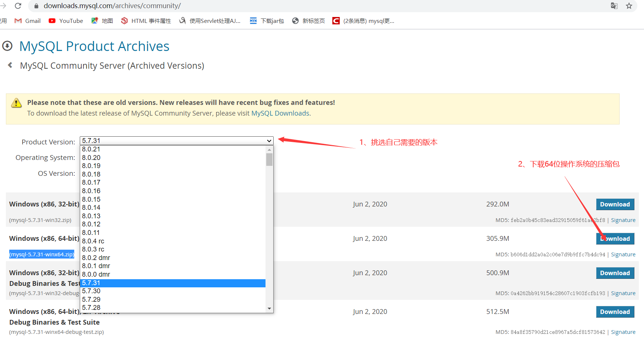Choose version 8.0.13 option
This screenshot has height=342, width=644.
click(x=173, y=216)
